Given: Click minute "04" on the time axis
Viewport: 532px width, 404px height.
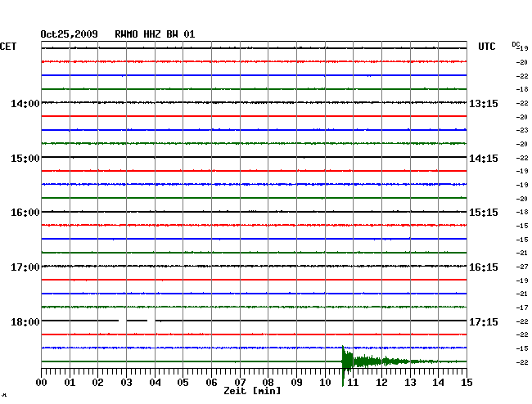Looking at the screenshot, I should 155,383.
